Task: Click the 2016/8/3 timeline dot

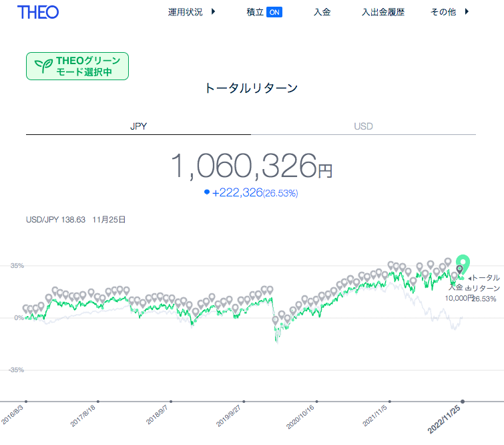Action: pyautogui.click(x=26, y=402)
